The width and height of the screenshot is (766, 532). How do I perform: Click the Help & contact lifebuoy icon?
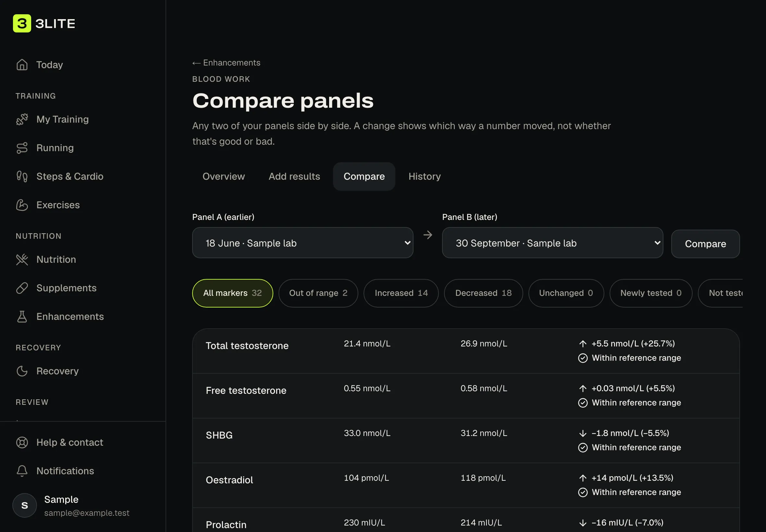(x=22, y=442)
